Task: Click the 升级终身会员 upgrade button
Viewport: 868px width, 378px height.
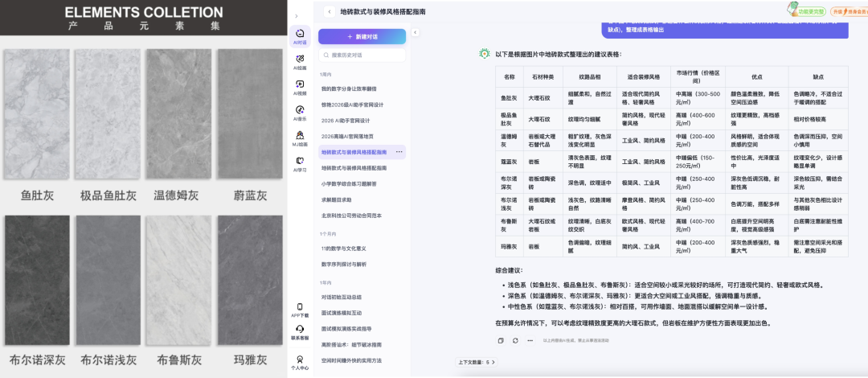Action: tap(848, 11)
